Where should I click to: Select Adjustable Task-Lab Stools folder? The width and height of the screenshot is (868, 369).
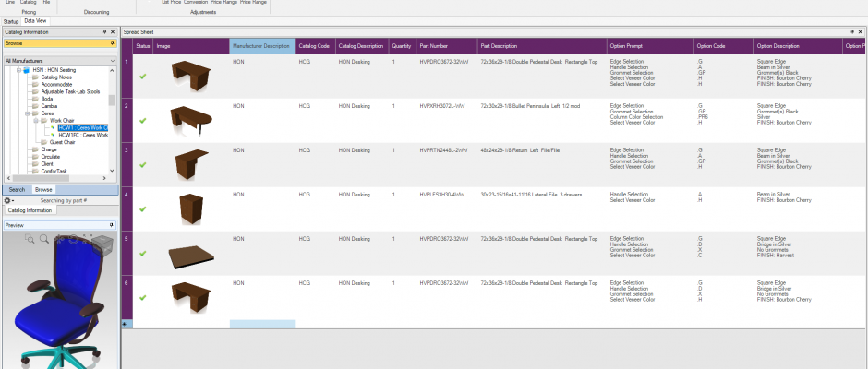(70, 92)
